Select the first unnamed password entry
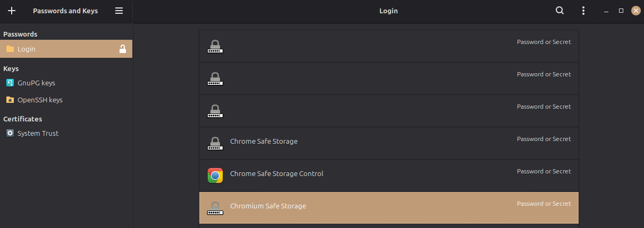Screen dimensions: 644x228 [x=389, y=46]
